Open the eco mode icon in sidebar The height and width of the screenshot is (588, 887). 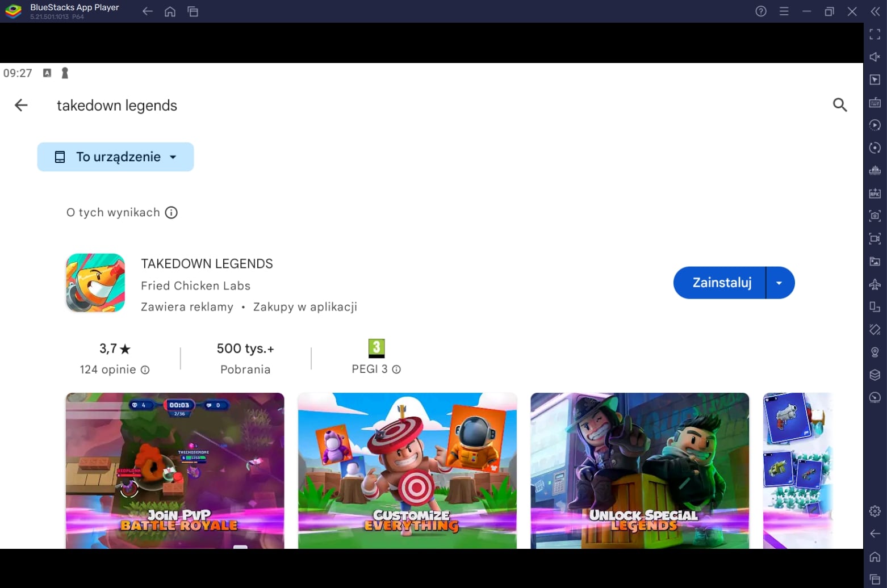[875, 397]
